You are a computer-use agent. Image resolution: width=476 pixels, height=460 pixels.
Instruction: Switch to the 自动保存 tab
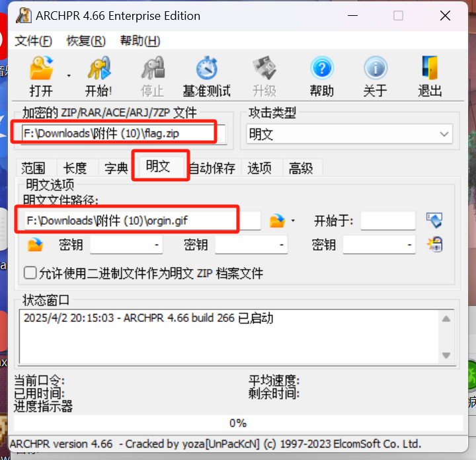(212, 168)
